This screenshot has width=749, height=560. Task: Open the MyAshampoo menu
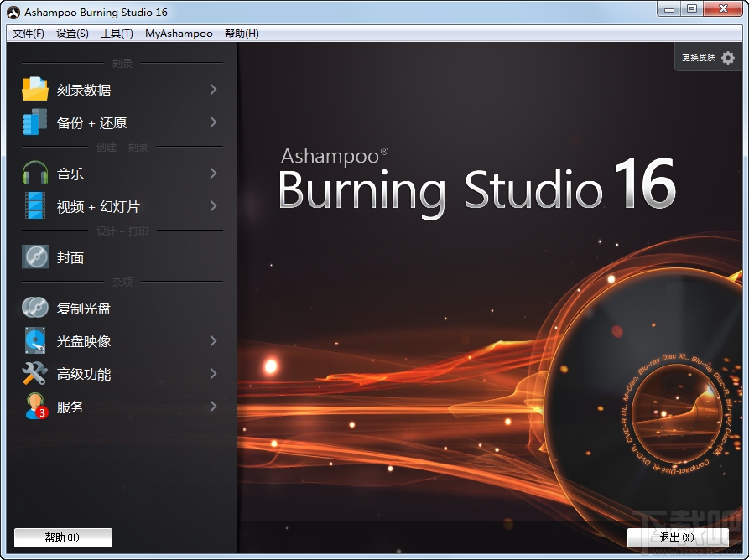(179, 34)
